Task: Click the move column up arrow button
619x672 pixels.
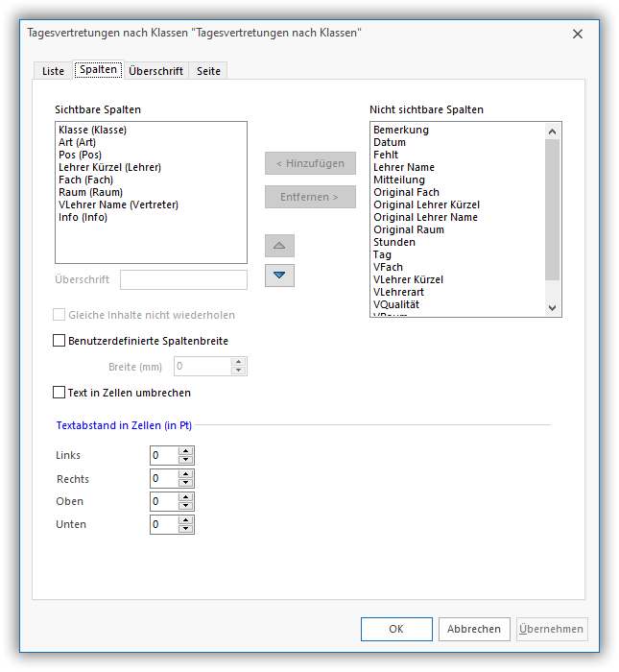Action: point(279,246)
